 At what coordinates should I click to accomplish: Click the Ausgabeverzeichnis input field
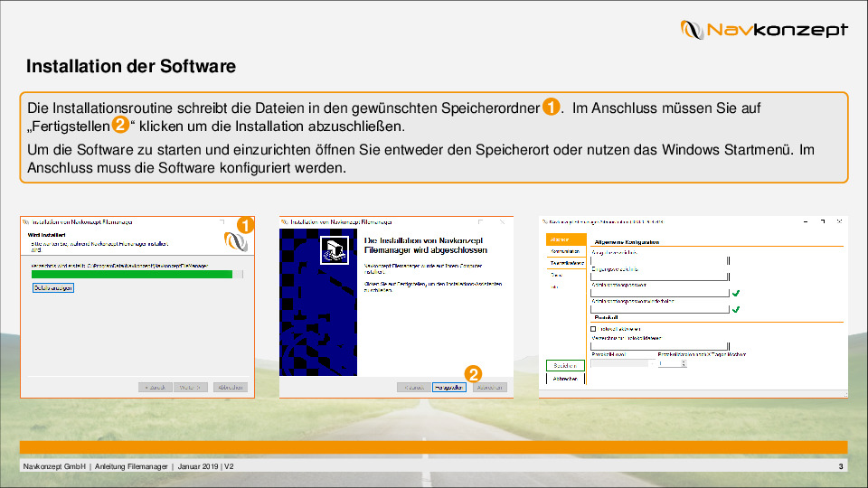[x=659, y=260]
